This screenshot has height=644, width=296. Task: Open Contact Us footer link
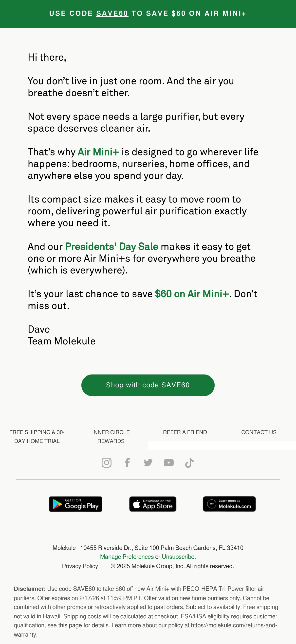point(259,432)
